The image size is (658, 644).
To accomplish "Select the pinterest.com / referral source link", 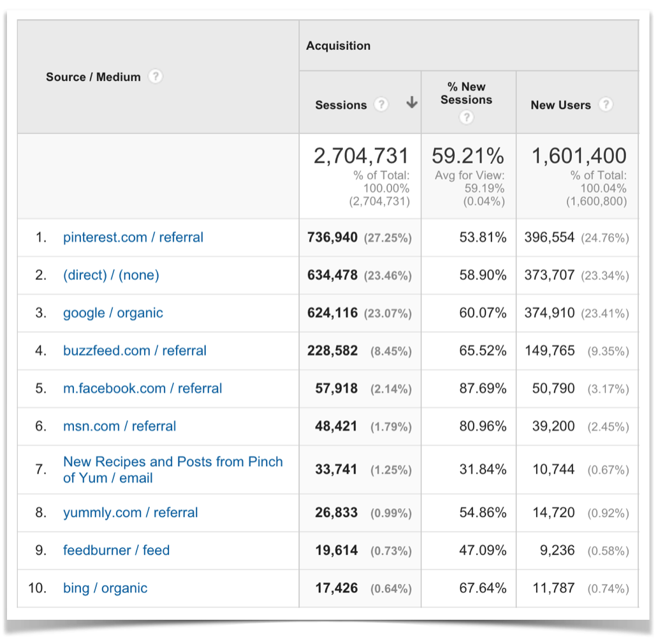I will (x=133, y=237).
